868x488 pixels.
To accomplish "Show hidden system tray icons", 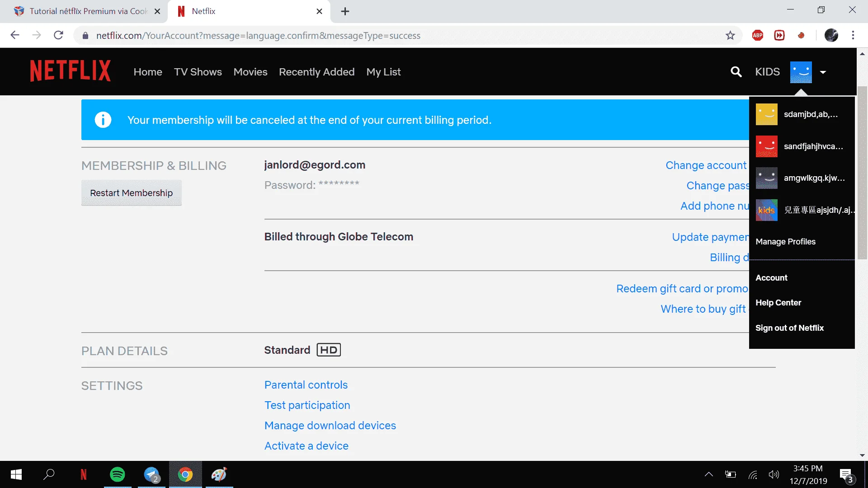I will click(709, 474).
